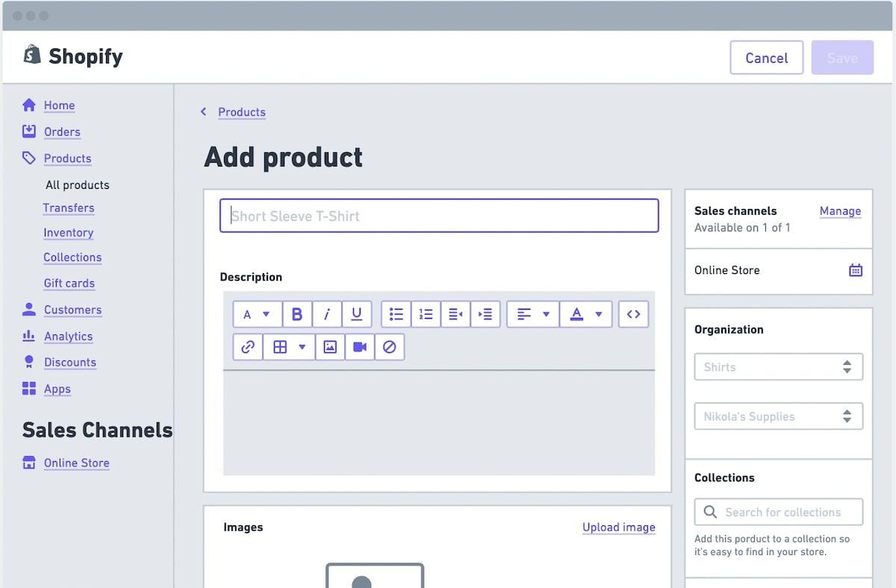
Task: Toggle underline formatting in description editor
Action: pyautogui.click(x=357, y=314)
